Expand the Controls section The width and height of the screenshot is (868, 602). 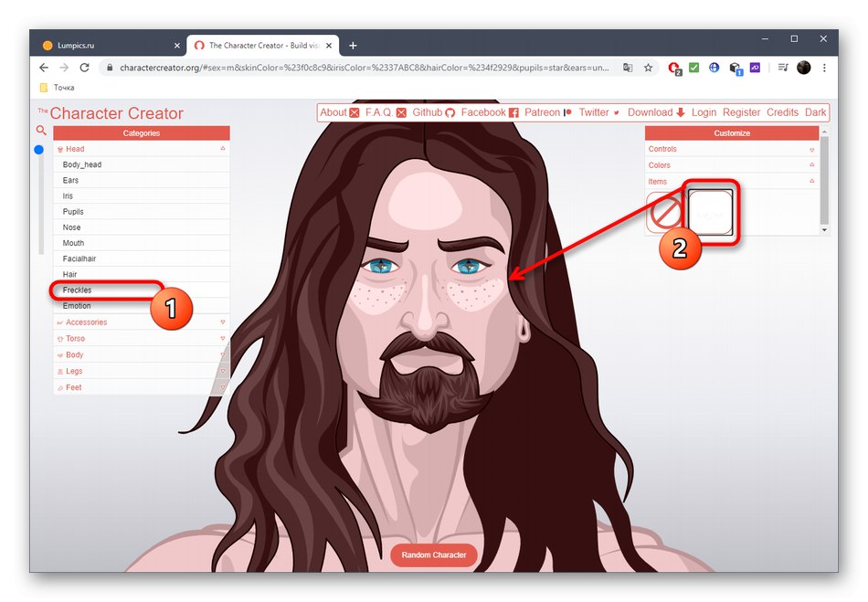tap(731, 149)
